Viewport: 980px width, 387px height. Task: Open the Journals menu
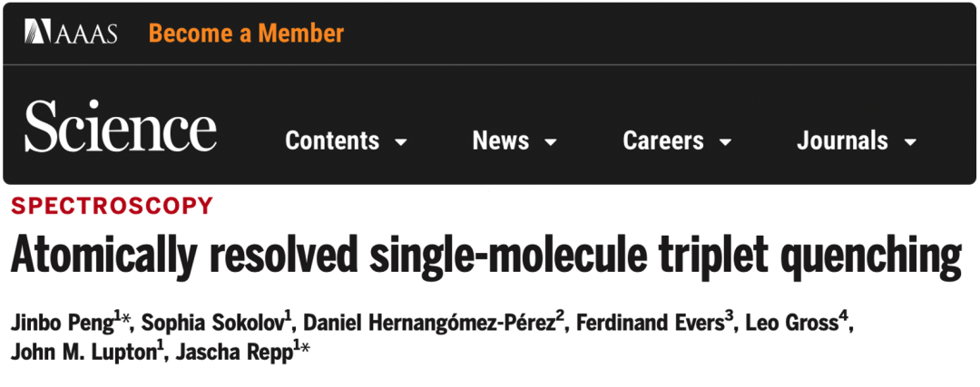(842, 141)
